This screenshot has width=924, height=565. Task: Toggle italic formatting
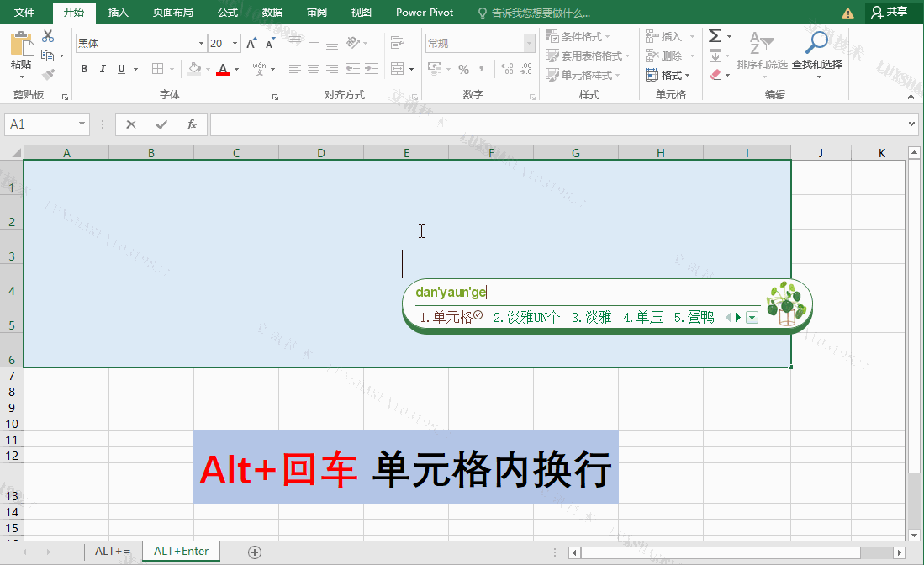(102, 68)
